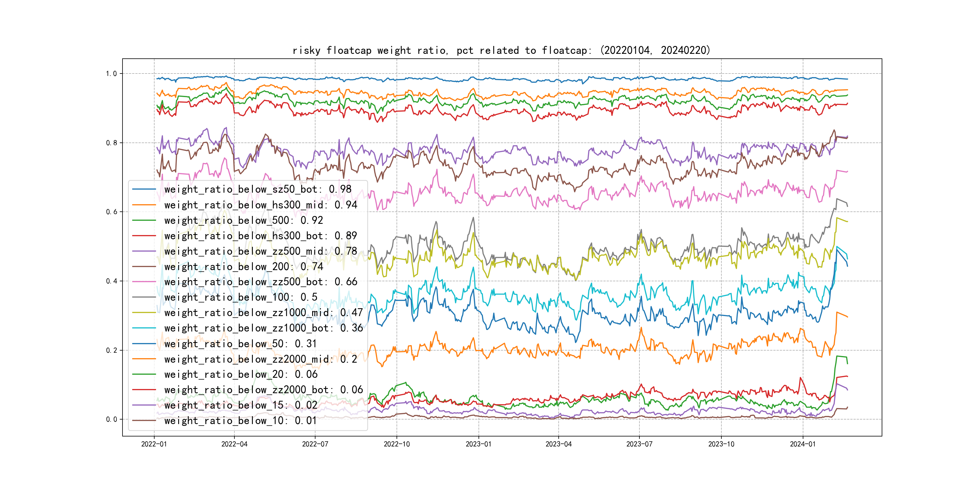Click red line swatch for hs300_bot legend
The image size is (980, 490).
tap(144, 236)
